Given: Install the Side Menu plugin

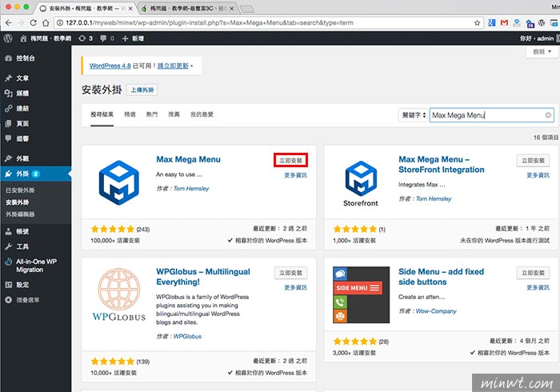Looking at the screenshot, I should pos(533,273).
